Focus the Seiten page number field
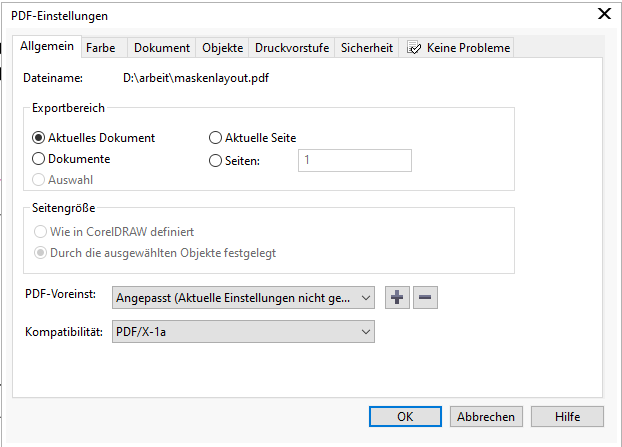Screen dimensions: 622x447 click(x=355, y=160)
